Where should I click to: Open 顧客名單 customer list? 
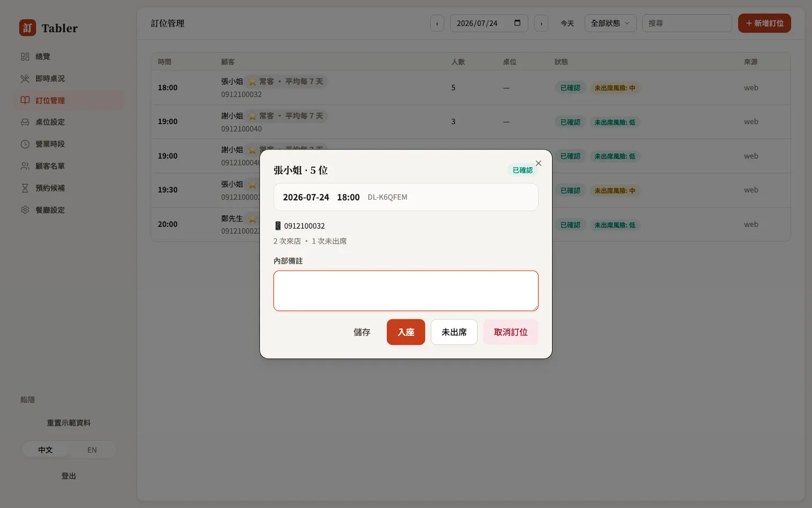coord(68,166)
